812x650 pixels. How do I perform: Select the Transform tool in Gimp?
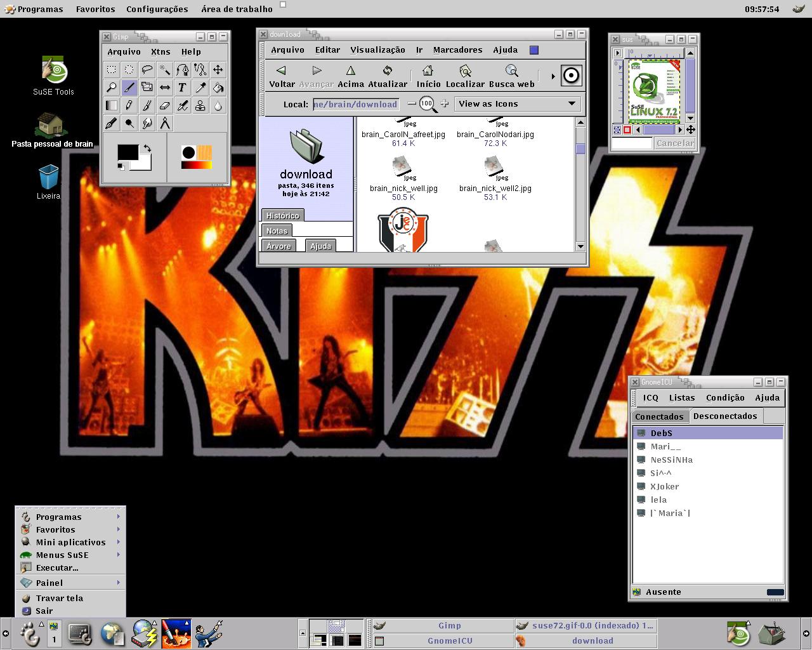(147, 88)
